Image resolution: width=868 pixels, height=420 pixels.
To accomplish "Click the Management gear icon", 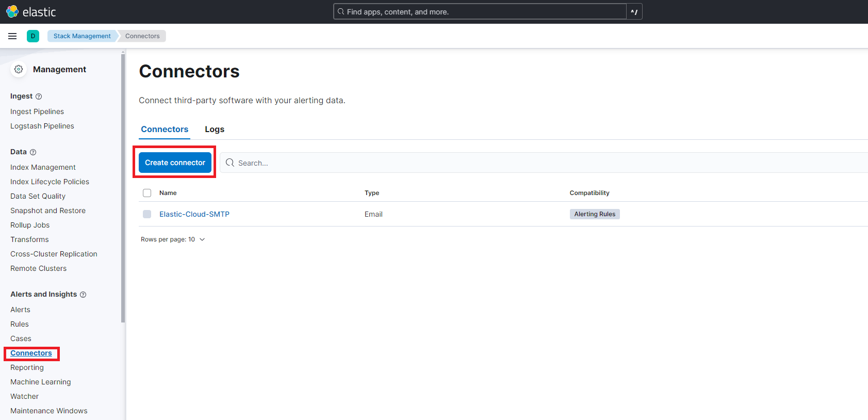I will tap(19, 69).
